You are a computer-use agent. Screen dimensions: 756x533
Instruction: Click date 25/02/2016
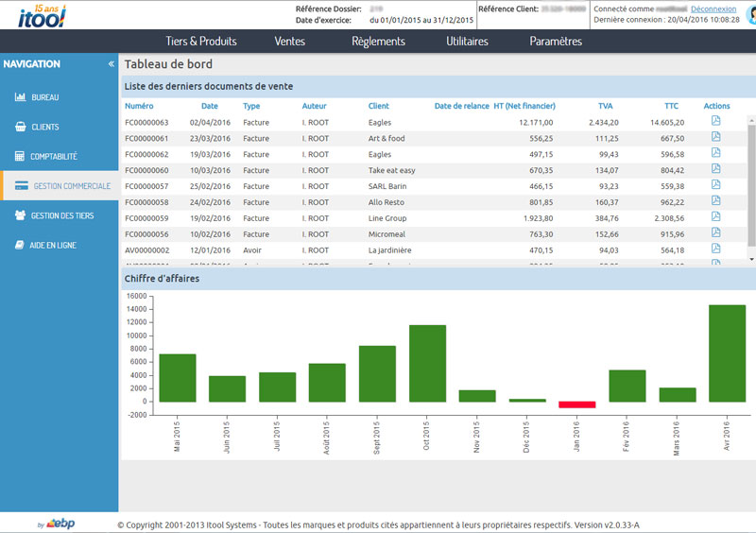(210, 186)
